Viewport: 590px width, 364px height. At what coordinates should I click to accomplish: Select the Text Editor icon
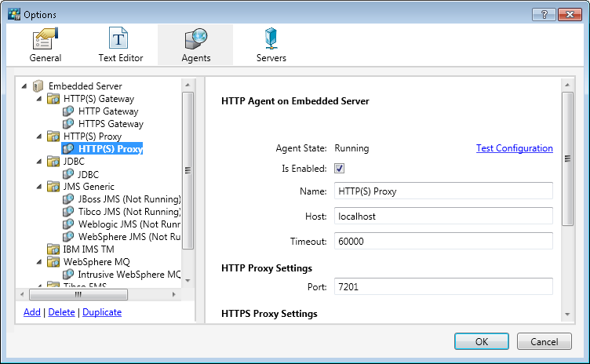(x=118, y=38)
